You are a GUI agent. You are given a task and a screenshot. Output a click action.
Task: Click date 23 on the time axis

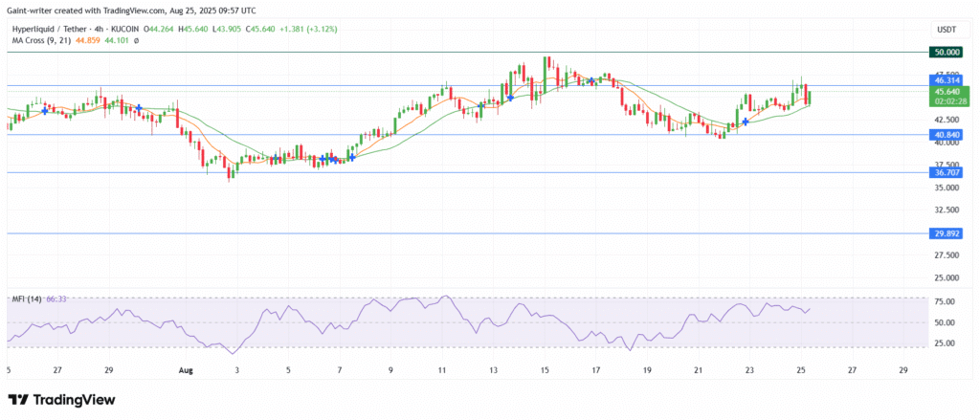[749, 370]
